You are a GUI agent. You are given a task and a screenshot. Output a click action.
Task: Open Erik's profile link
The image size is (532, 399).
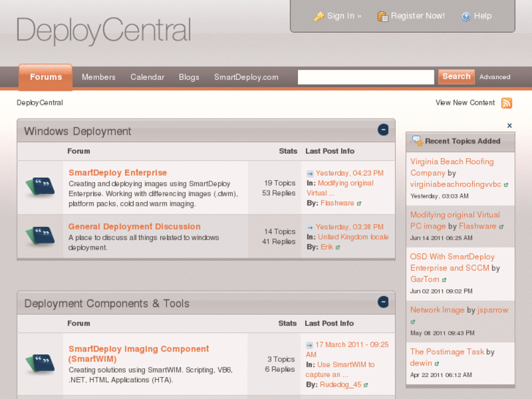(x=326, y=247)
